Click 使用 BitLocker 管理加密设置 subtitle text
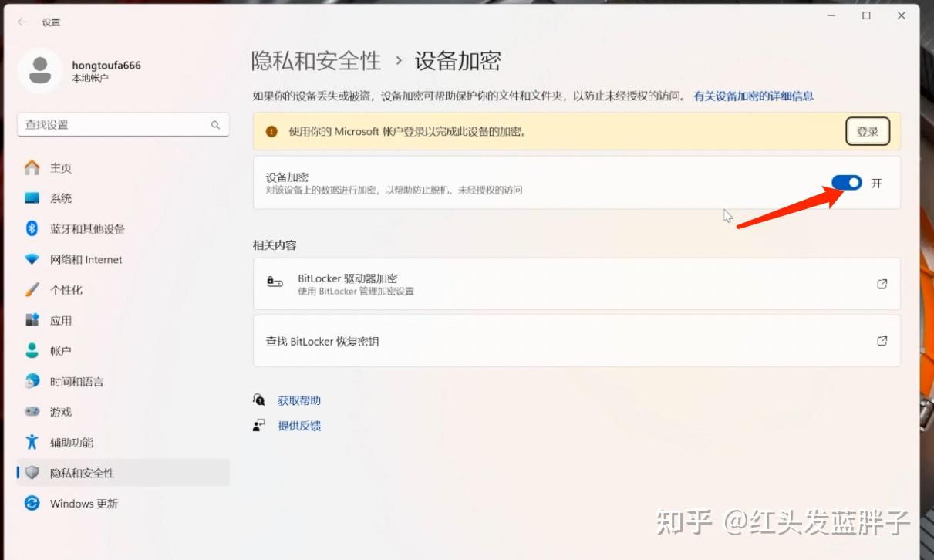This screenshot has height=560, width=934. (356, 292)
